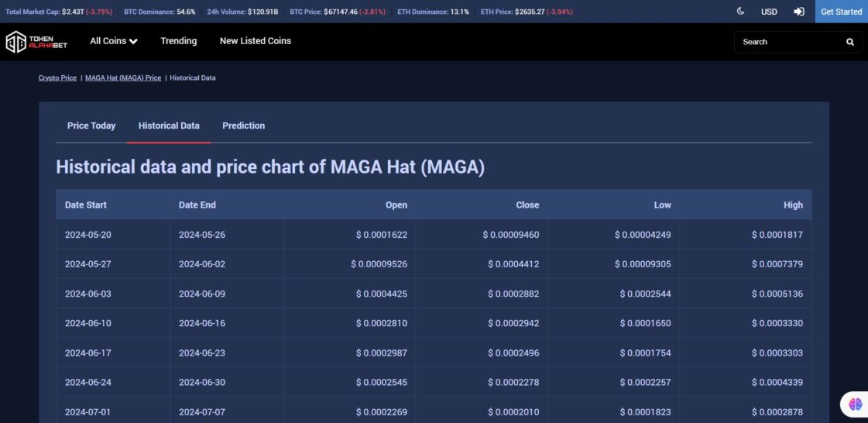Follow the Crypto Price breadcrumb link
The width and height of the screenshot is (868, 423).
[57, 78]
